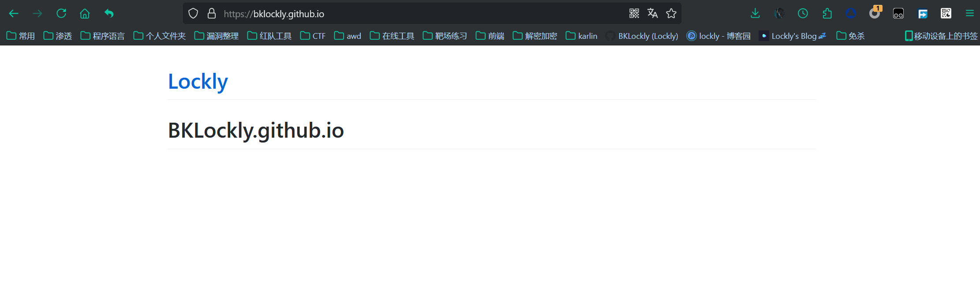Image resolution: width=980 pixels, height=308 pixels.
Task: Click the blue flag extension icon
Action: click(923, 14)
